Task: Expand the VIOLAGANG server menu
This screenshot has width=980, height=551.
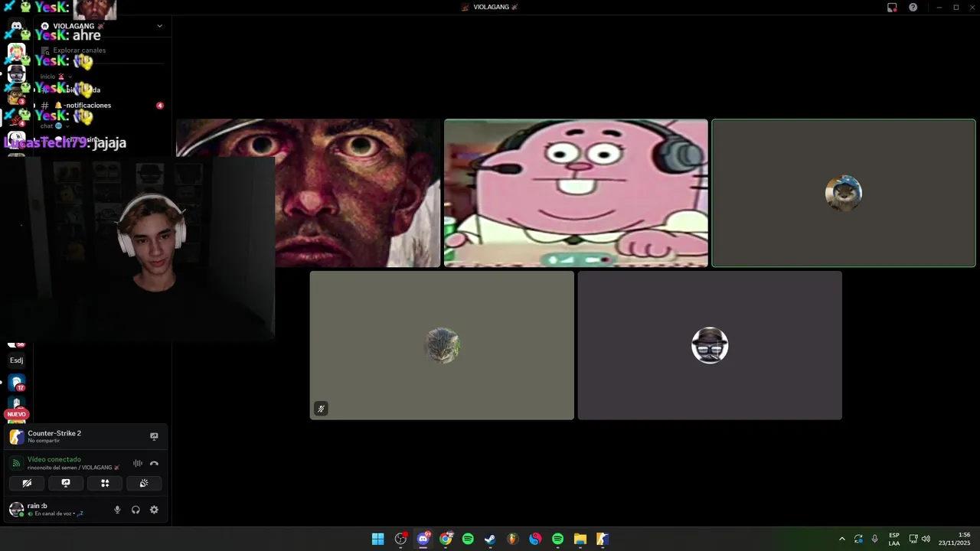Action: click(159, 26)
